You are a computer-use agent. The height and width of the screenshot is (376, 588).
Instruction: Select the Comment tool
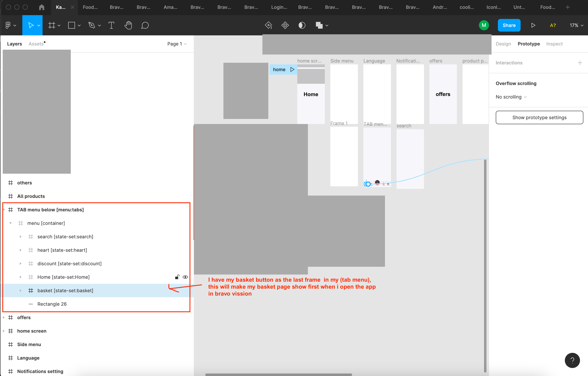(x=145, y=25)
